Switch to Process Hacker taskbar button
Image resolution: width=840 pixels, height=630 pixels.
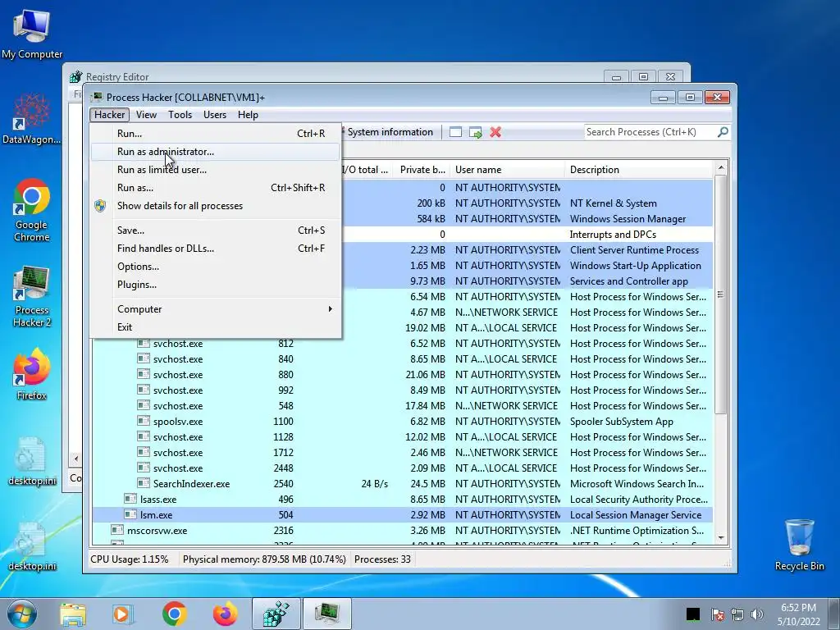click(327, 614)
